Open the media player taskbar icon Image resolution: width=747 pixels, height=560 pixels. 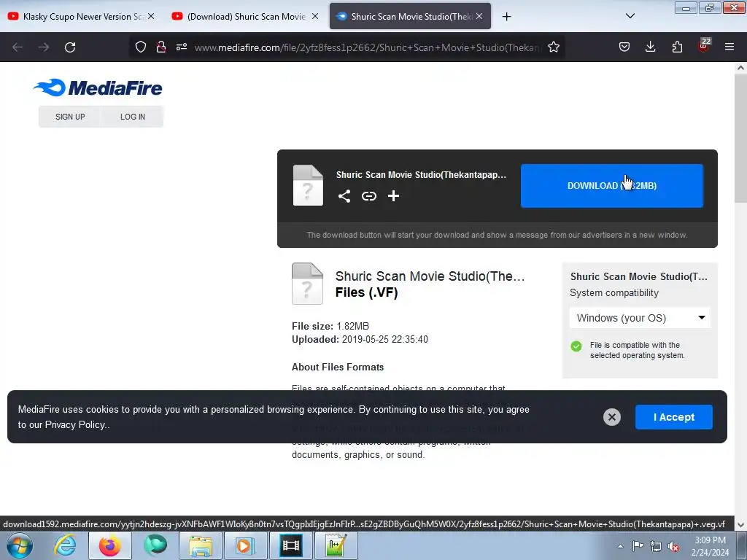pos(245,545)
